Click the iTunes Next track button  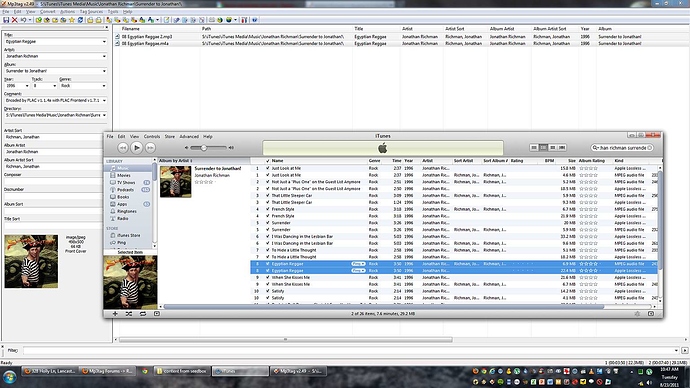pyautogui.click(x=150, y=148)
